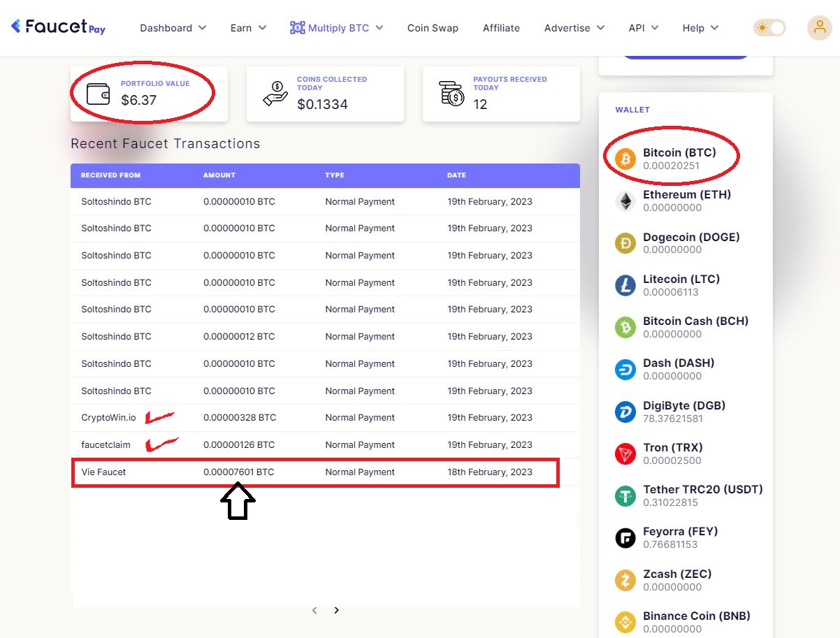Click the FaucetPay logo
This screenshot has width=840, height=638.
[x=58, y=27]
